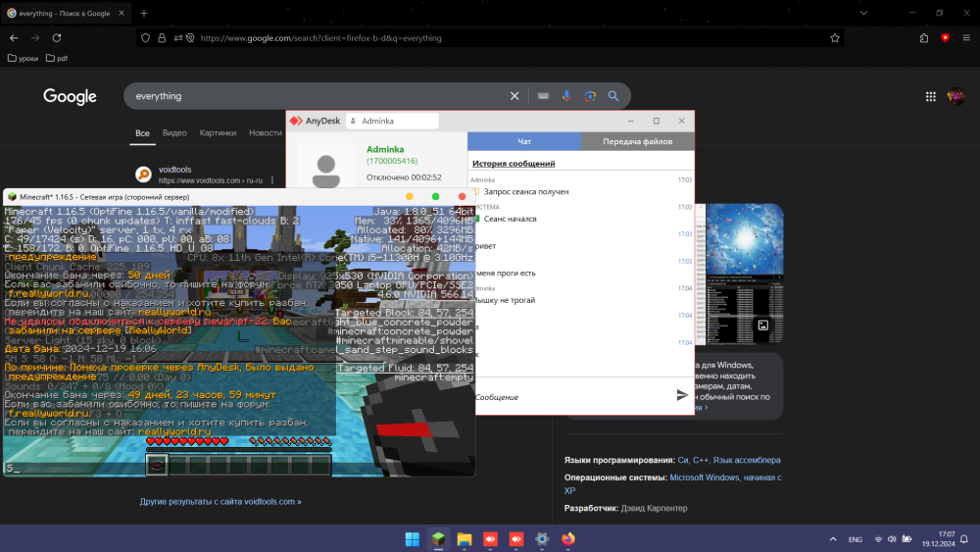Show hidden system tray icons
Viewport: 980px width, 552px height.
coord(833,539)
